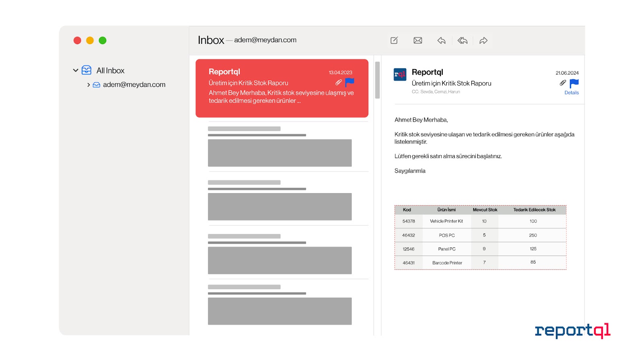Click table cell 46432

tap(409, 235)
